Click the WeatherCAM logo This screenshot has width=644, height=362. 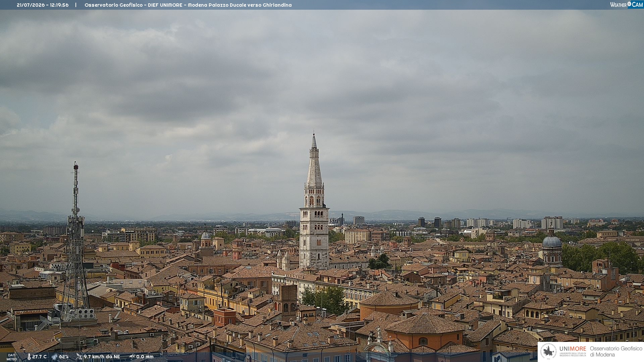[x=627, y=5]
